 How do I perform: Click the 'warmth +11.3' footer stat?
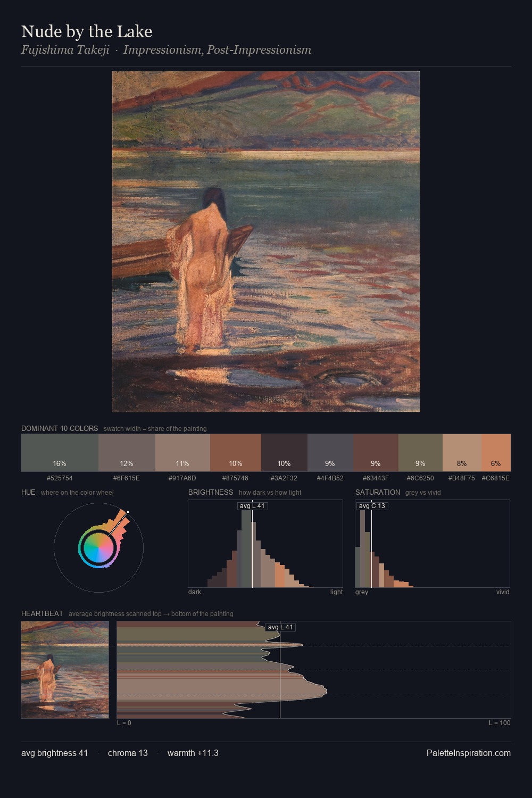[x=193, y=753]
